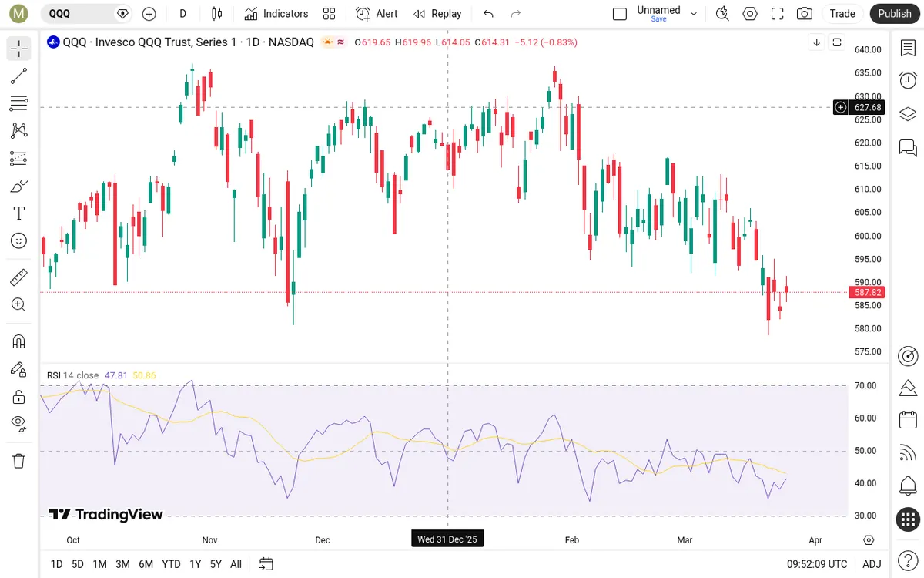Screen dimensions: 924x578
Task: Select the trend line drawing tool
Action: [19, 76]
